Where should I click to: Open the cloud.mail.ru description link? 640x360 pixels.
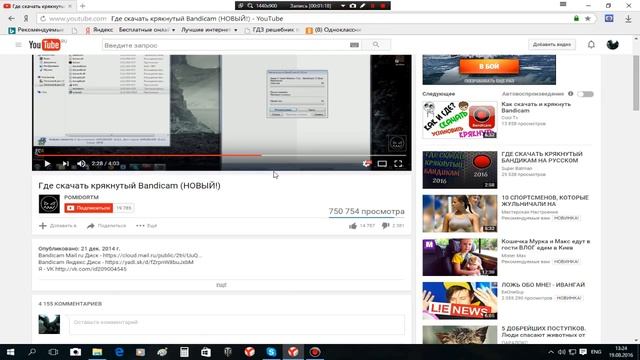[152, 256]
